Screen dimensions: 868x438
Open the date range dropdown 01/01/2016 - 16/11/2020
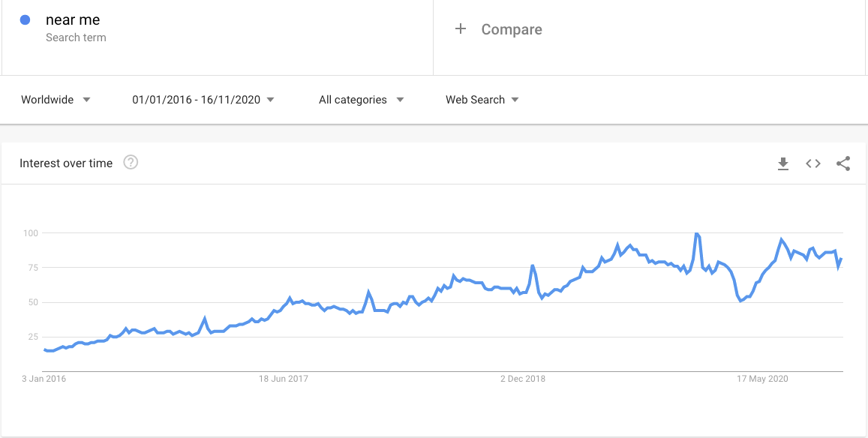(203, 100)
